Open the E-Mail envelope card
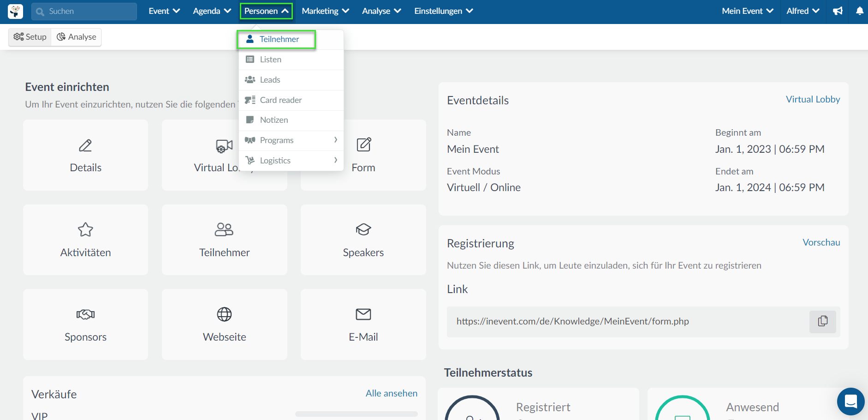This screenshot has height=420, width=868. (x=363, y=324)
